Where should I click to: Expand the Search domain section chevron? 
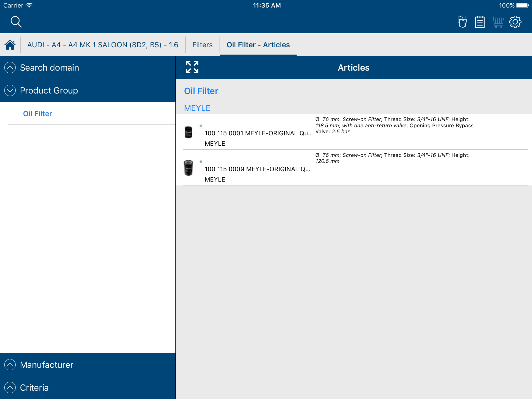[x=10, y=68]
